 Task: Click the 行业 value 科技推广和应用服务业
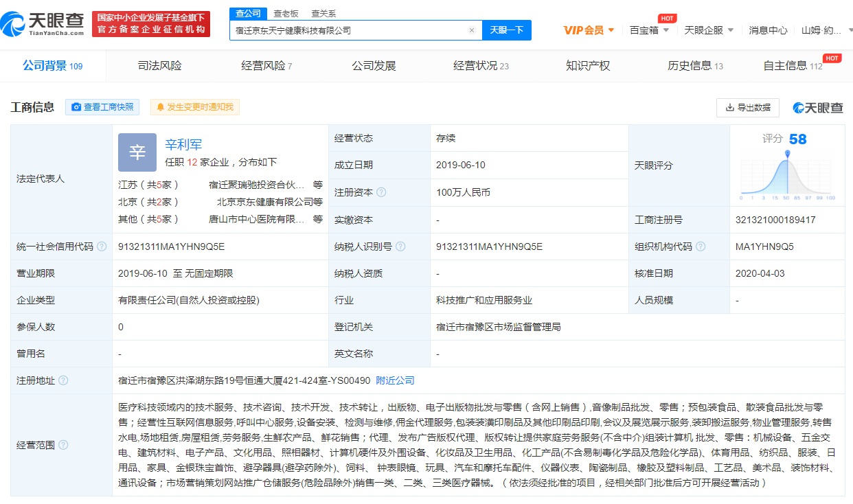(484, 300)
